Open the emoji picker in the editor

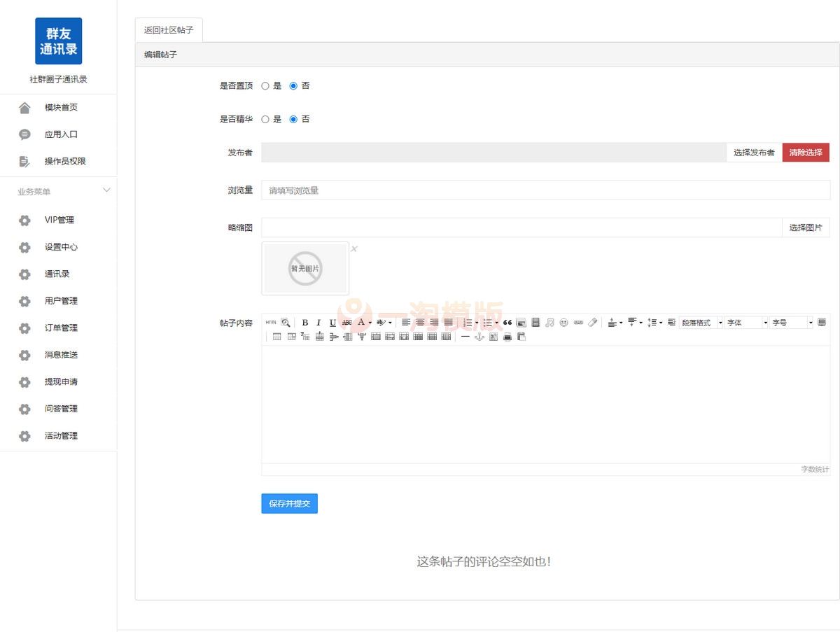point(563,321)
